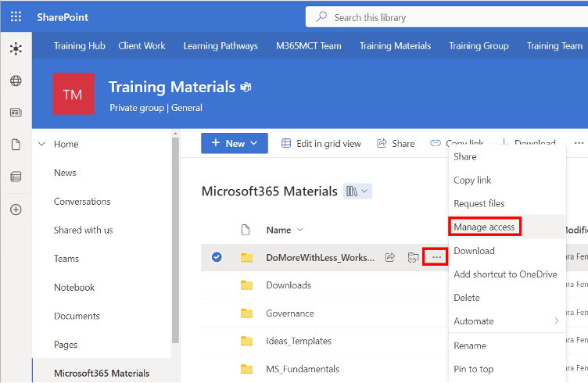
Task: Open the My lists icon in left rail
Action: (x=16, y=177)
